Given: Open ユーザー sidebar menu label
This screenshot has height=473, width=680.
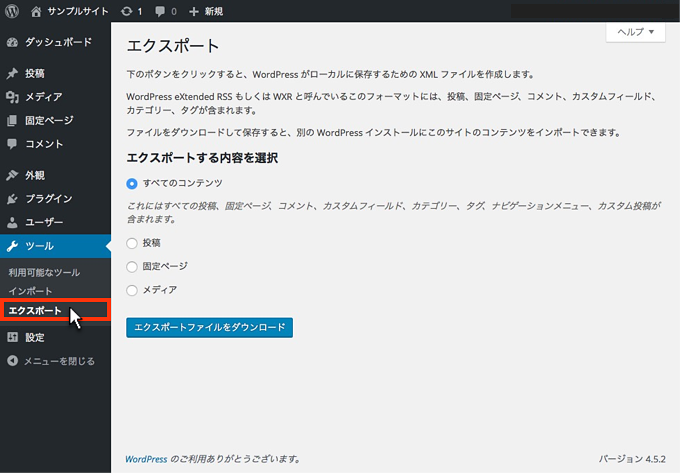Looking at the screenshot, I should pyautogui.click(x=44, y=222).
